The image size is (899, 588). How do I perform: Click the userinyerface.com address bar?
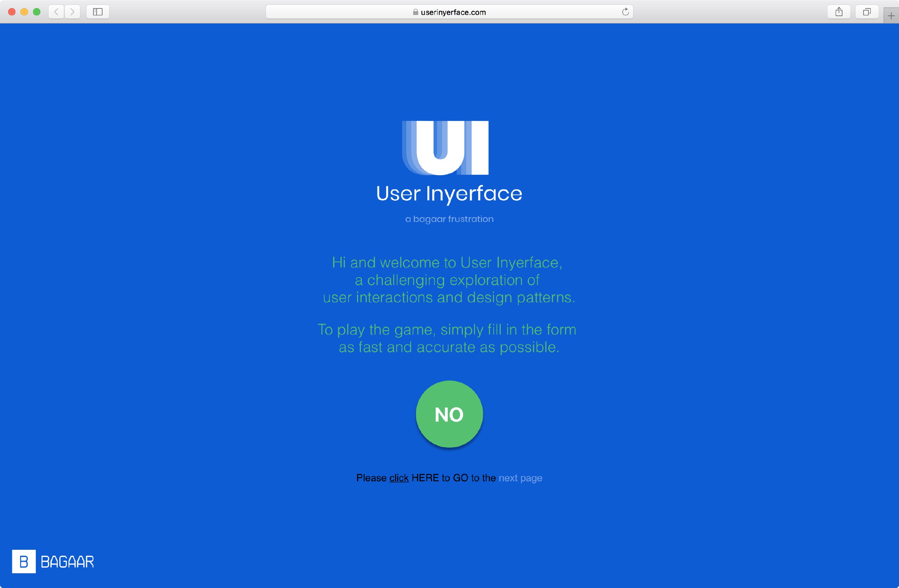(x=449, y=12)
